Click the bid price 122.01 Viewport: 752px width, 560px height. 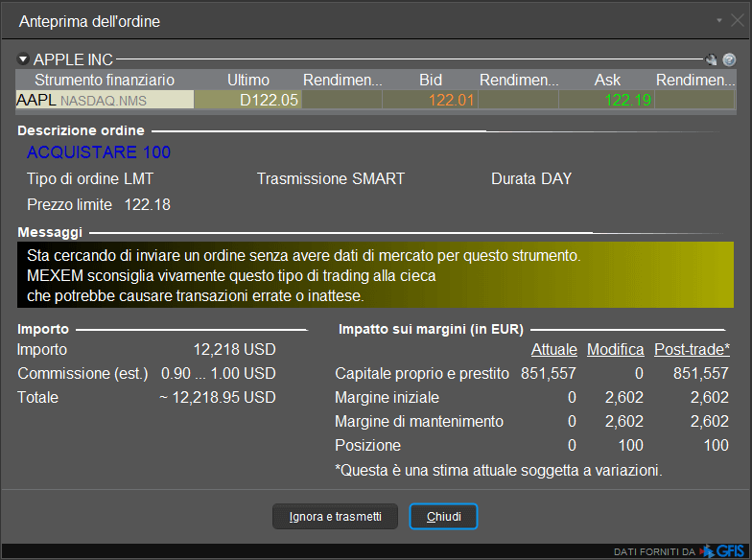click(x=430, y=100)
